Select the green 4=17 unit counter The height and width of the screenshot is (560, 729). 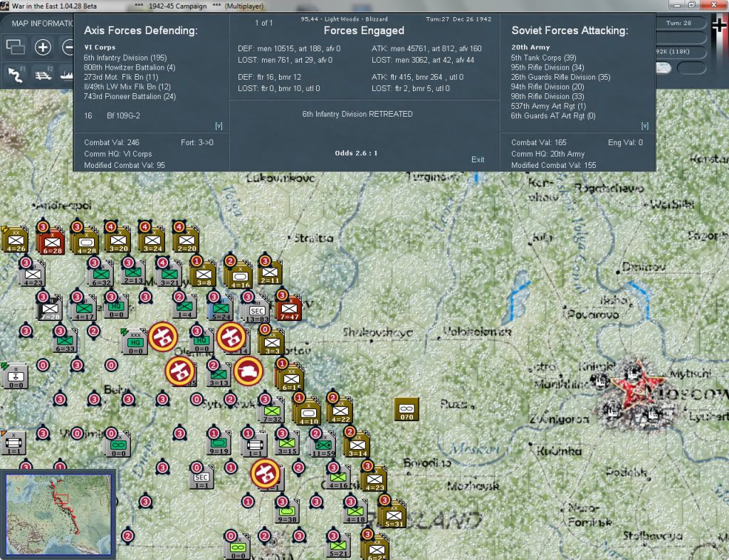[x=84, y=309]
